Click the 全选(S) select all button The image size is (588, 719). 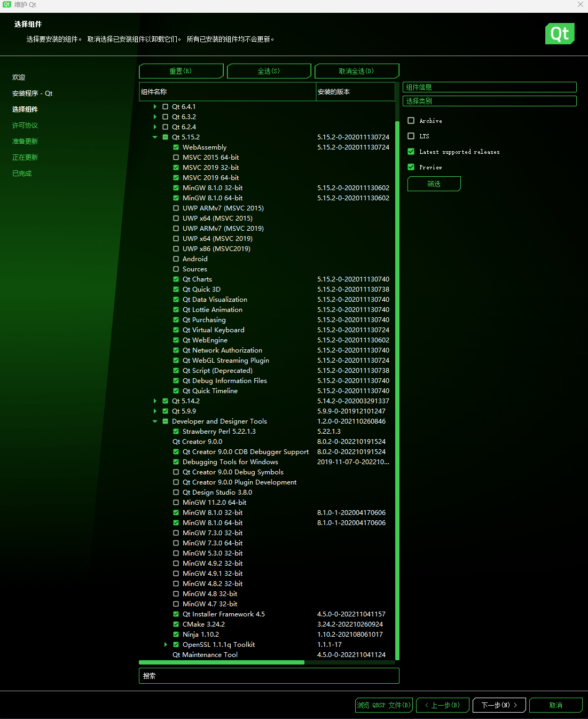(x=269, y=71)
